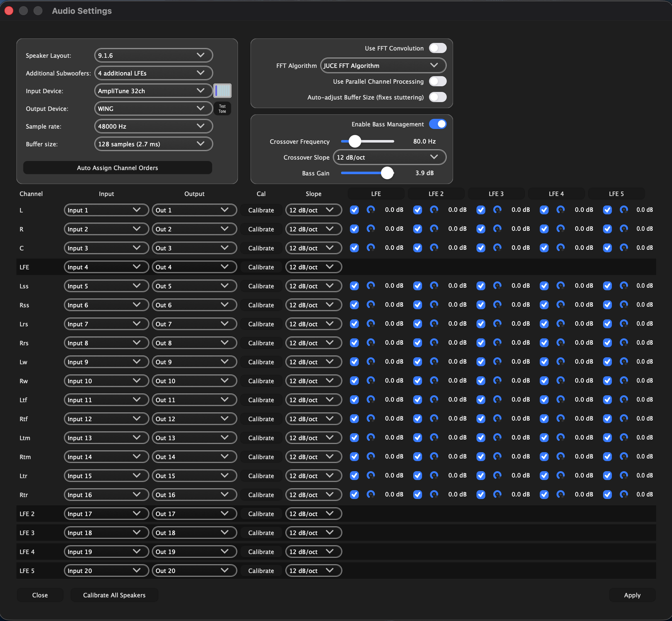Click the LFE 2 knob in C row
The height and width of the screenshot is (621, 672).
coord(434,248)
